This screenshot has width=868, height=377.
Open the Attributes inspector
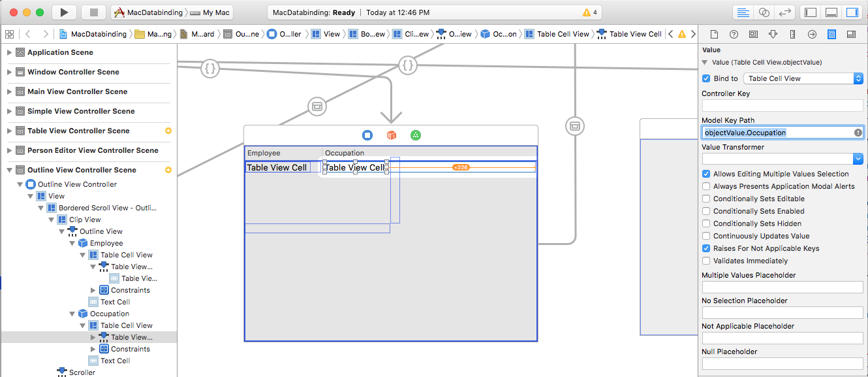(773, 34)
